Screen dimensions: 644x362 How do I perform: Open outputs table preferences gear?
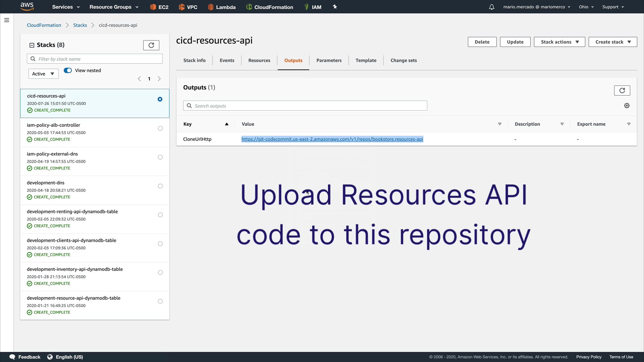pyautogui.click(x=627, y=106)
